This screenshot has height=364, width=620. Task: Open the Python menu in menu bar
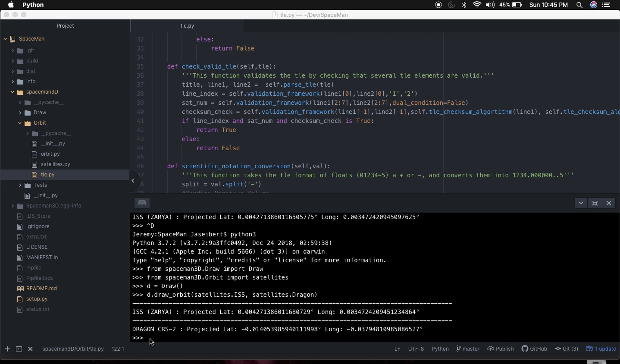click(x=33, y=5)
